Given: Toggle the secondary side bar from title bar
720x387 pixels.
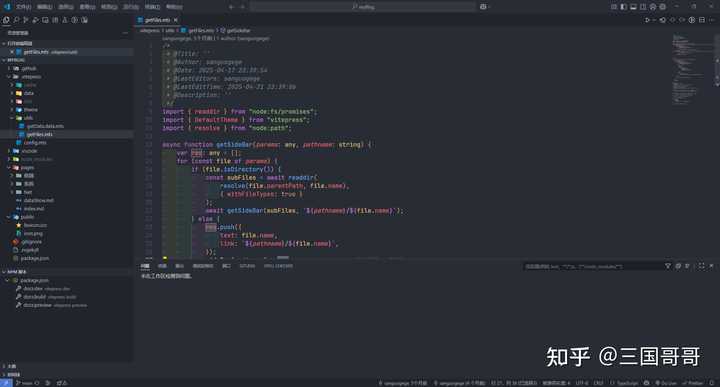Looking at the screenshot, I should point(643,6).
